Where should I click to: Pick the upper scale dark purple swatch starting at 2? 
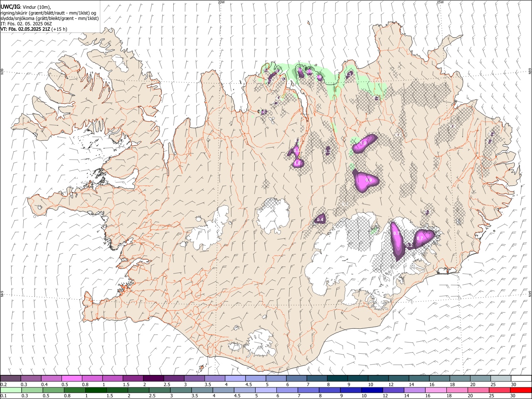(153, 378)
